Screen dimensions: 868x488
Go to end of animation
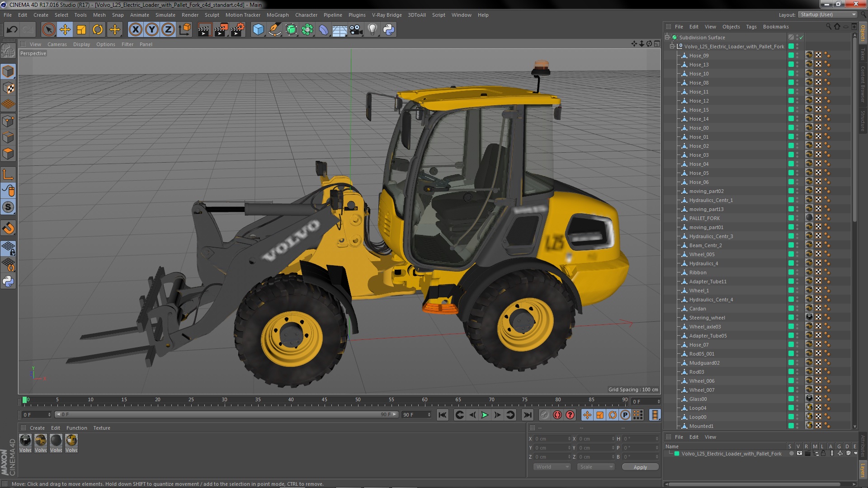(x=528, y=415)
